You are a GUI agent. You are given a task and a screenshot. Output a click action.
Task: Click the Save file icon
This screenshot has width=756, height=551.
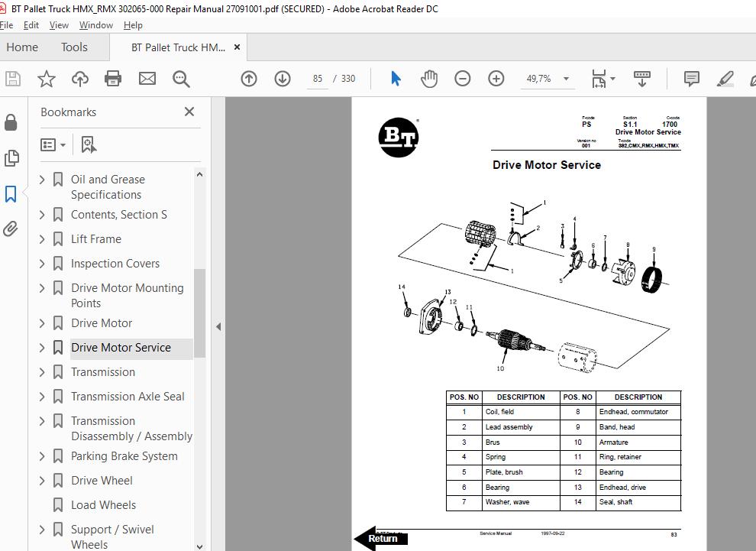pos(12,79)
